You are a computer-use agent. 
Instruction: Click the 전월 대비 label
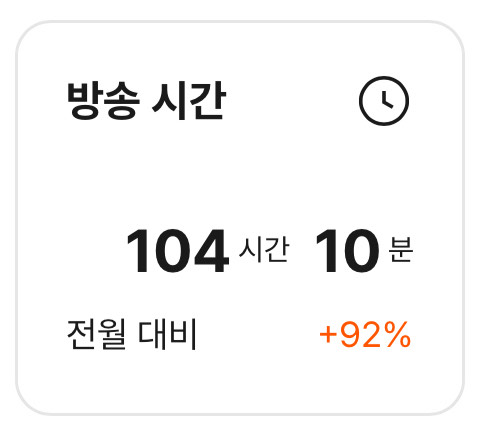click(x=132, y=334)
